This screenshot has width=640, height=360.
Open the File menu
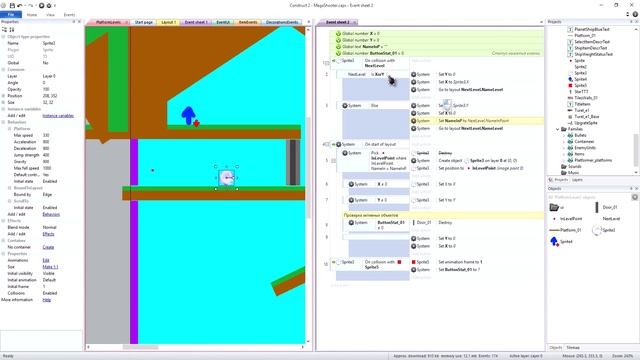11,14
